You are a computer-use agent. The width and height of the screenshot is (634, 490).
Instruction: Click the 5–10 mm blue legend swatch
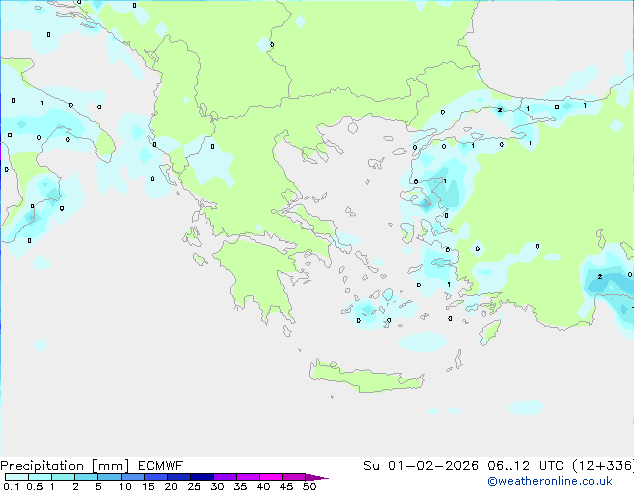coord(110,478)
